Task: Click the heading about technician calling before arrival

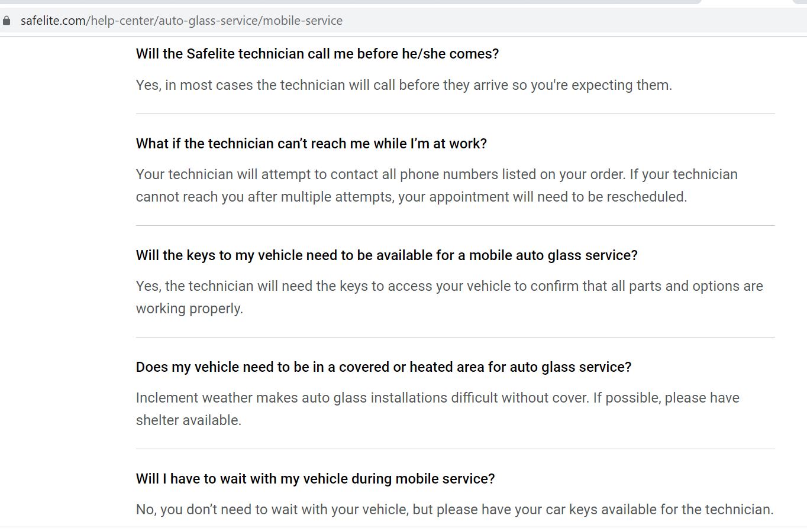Action: click(317, 53)
